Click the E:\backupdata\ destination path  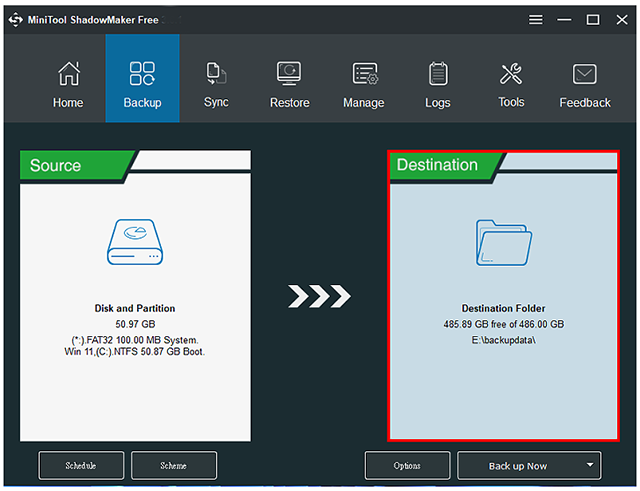(x=512, y=339)
